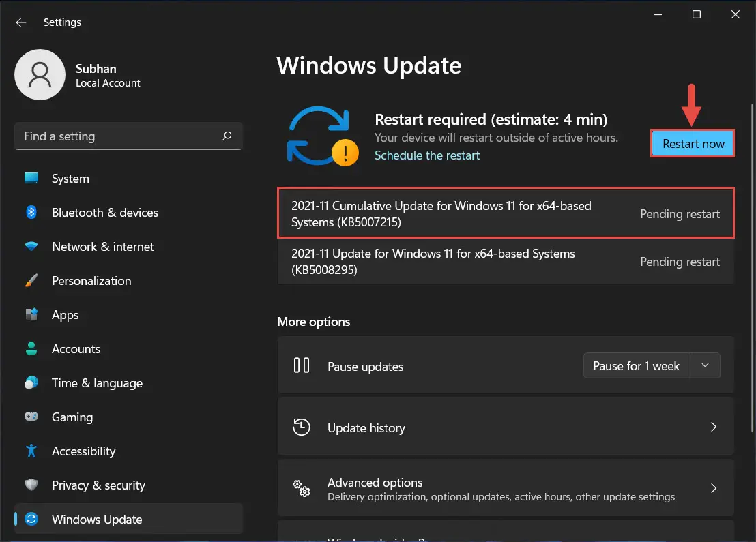Screen dimensions: 756x542
Task: Select Gaming from the sidebar
Action: [x=128, y=417]
